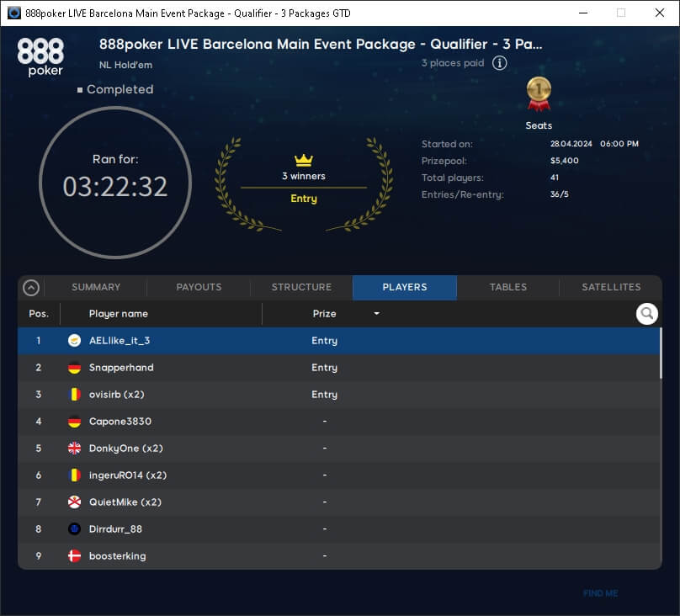Image resolution: width=680 pixels, height=616 pixels.
Task: Click the Find Me button
Action: pos(600,593)
